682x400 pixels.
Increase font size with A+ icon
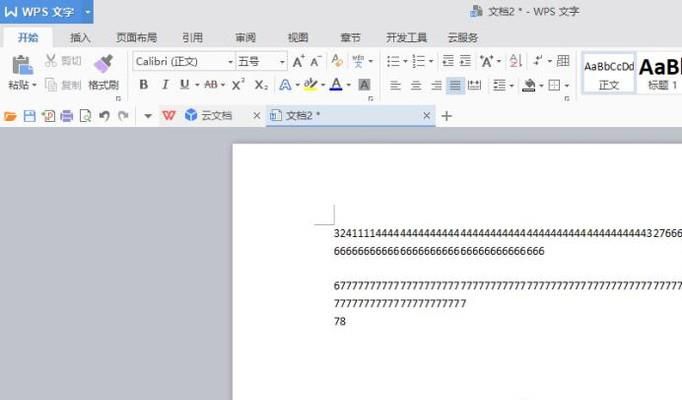tap(298, 61)
